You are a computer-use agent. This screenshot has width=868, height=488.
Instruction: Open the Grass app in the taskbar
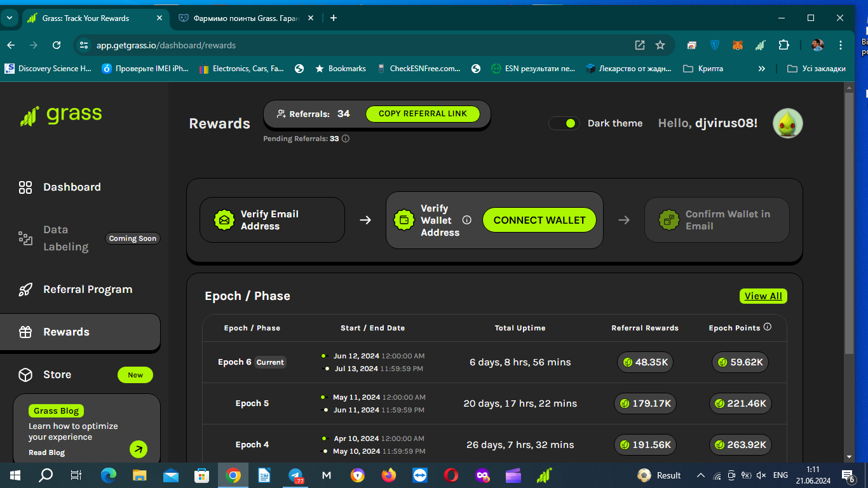545,475
